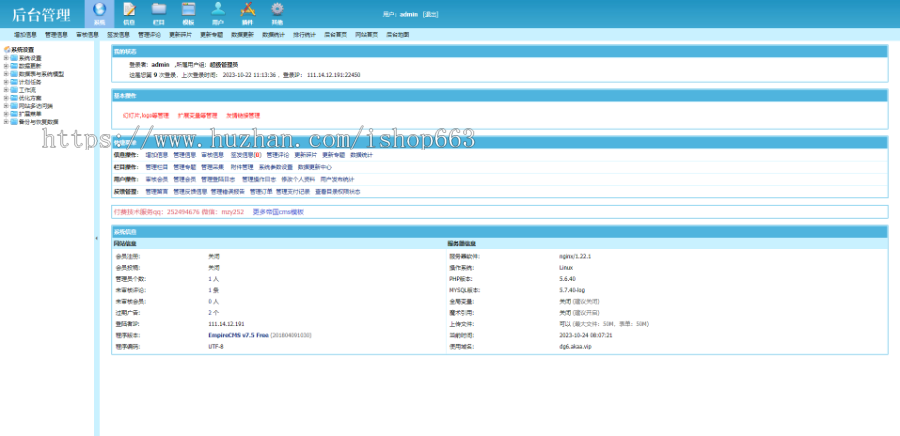This screenshot has height=436, width=900.
Task: Click the folder icon beside 网站多访问端
Action: click(x=14, y=106)
